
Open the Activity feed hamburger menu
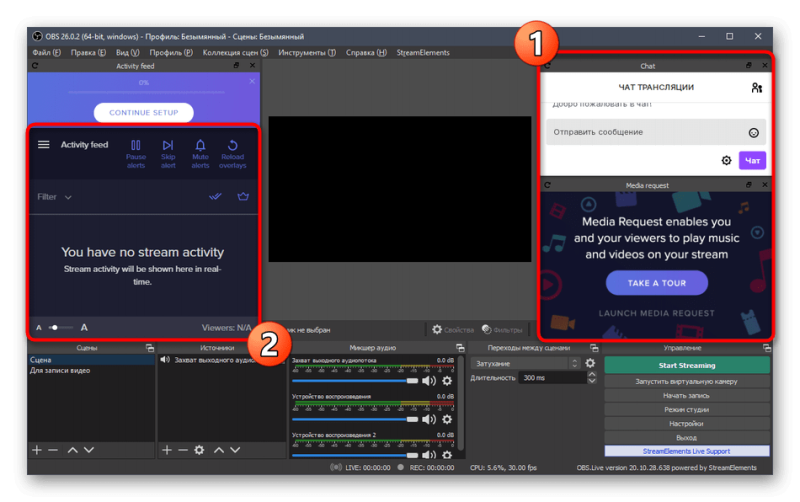pyautogui.click(x=43, y=145)
